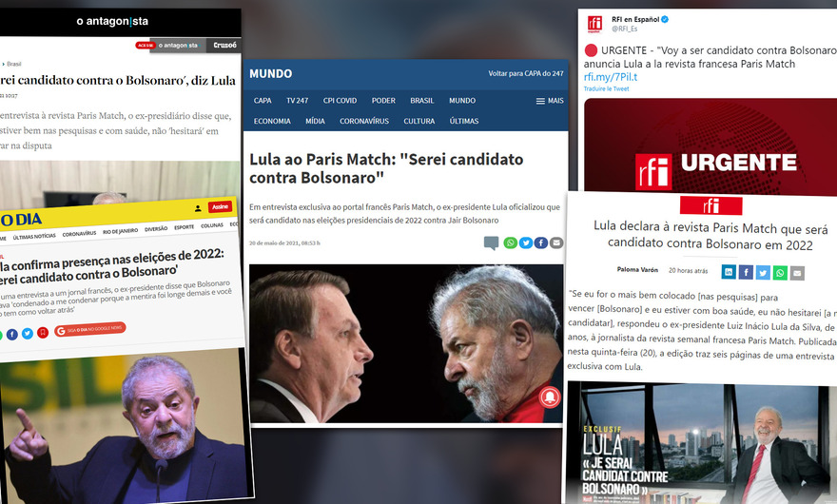Click the Facebook icon under the O Dia headline
The height and width of the screenshot is (504, 837).
pyautogui.click(x=11, y=335)
